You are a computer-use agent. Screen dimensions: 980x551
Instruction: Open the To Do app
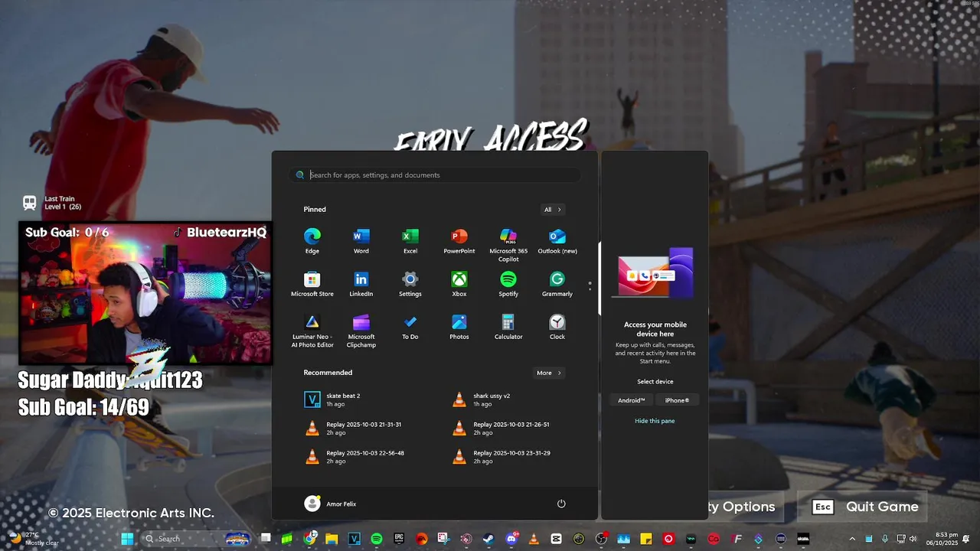click(410, 326)
